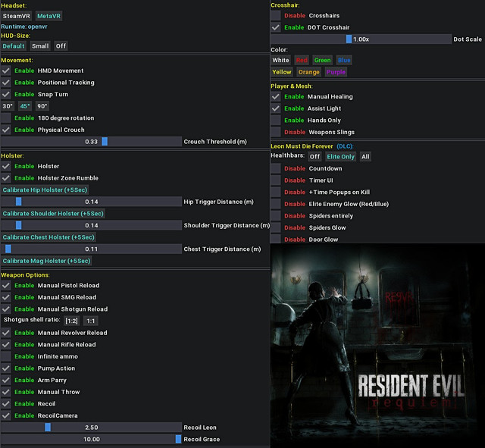This screenshot has width=485, height=448.
Task: Click Calibrate Mag Holster (+5Sec)
Action: point(46,261)
